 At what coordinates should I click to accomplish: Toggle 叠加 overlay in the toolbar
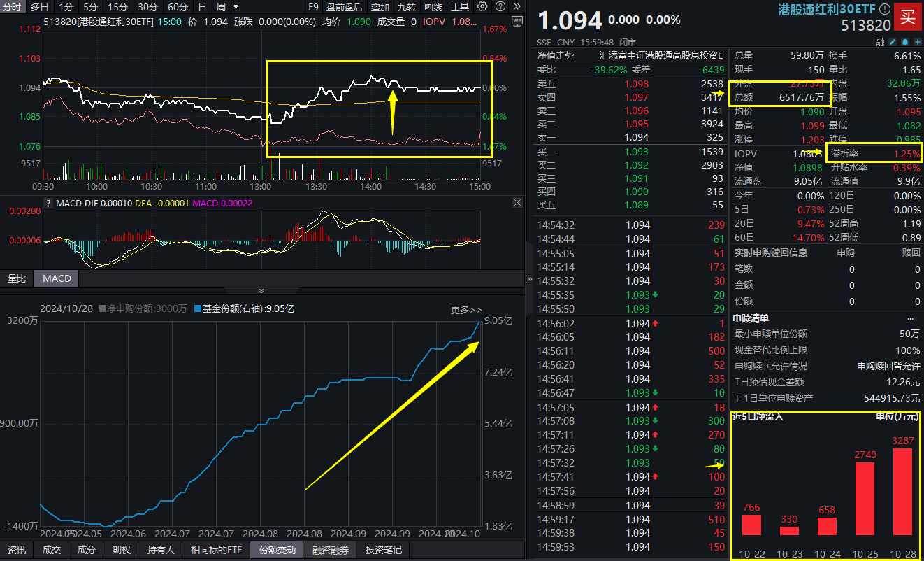[380, 7]
